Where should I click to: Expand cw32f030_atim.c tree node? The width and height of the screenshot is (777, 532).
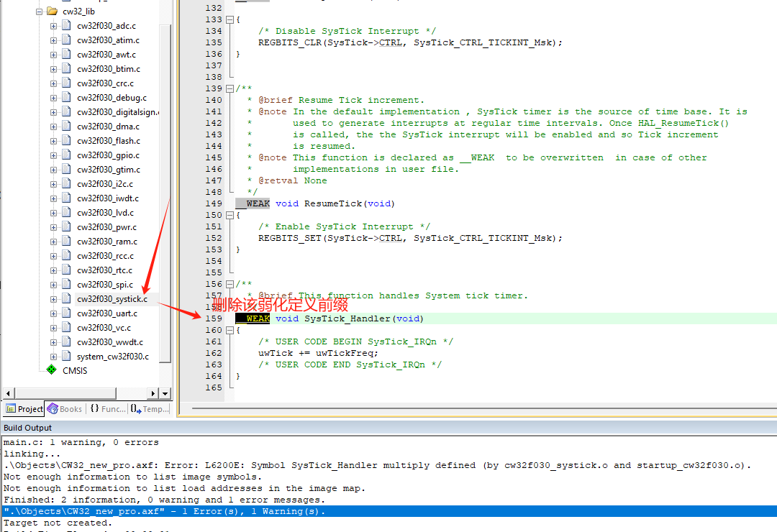[x=53, y=40]
